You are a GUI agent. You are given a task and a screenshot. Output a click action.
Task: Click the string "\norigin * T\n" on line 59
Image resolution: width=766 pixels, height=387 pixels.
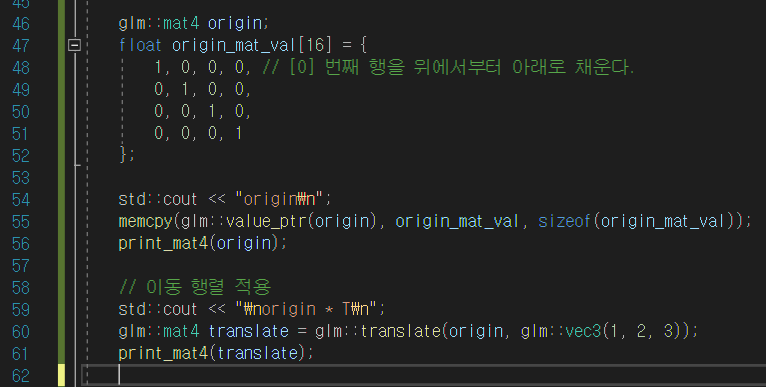tap(306, 309)
